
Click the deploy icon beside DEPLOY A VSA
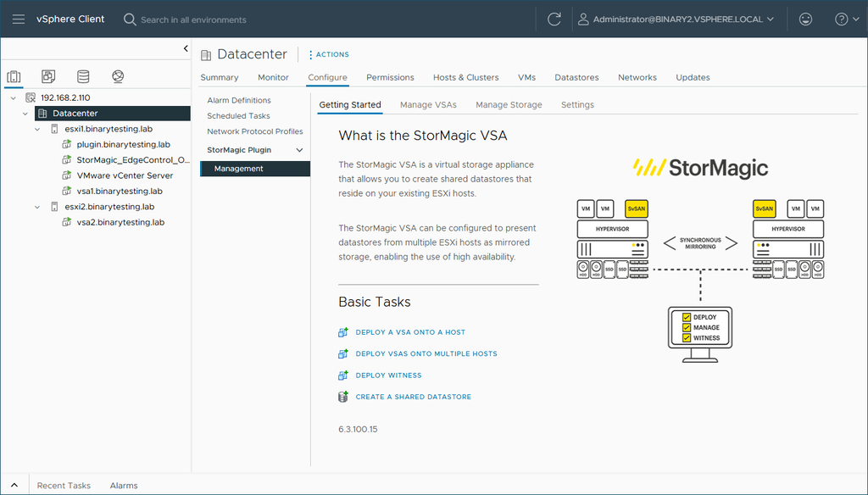click(x=344, y=331)
